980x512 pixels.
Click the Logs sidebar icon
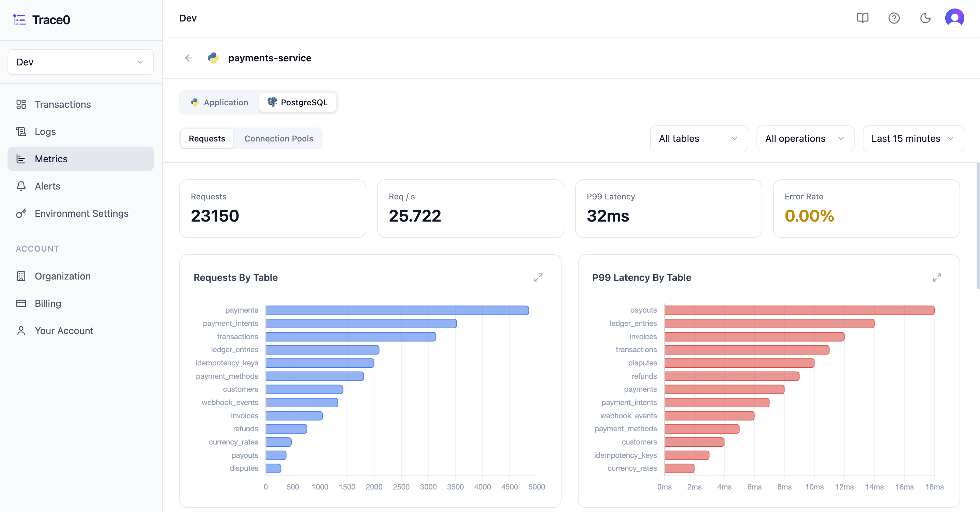21,132
